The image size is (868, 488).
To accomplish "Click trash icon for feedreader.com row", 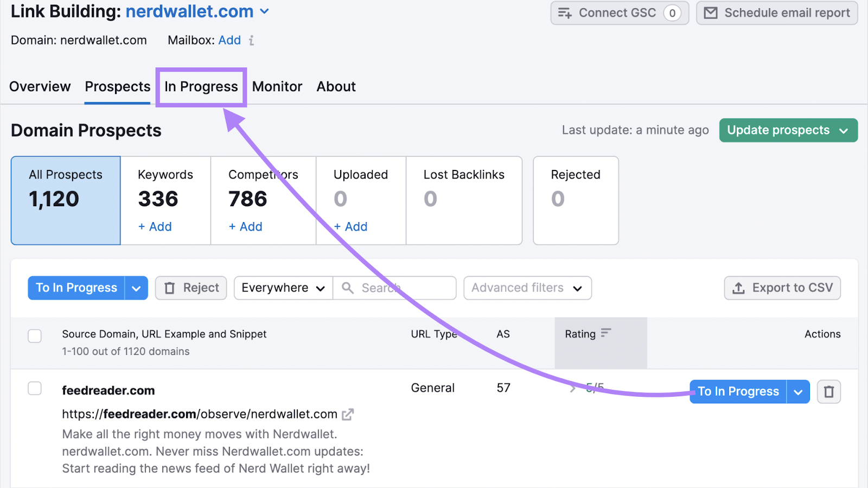I will [x=828, y=391].
